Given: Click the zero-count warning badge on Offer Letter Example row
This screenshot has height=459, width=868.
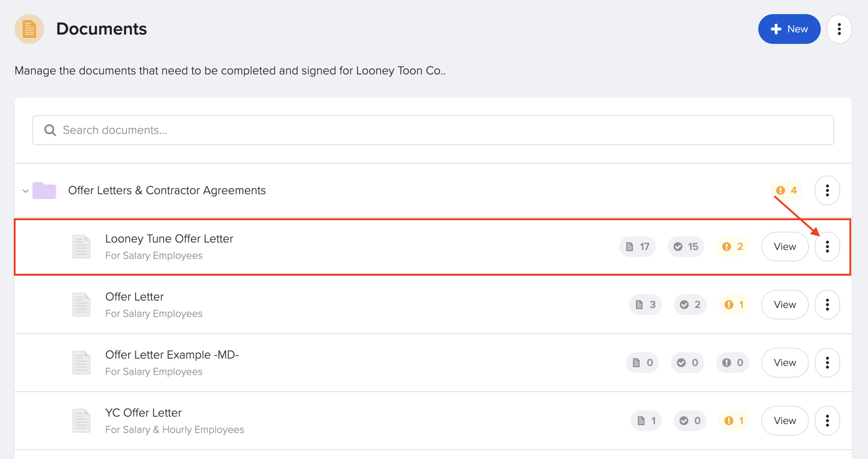Looking at the screenshot, I should pyautogui.click(x=733, y=363).
